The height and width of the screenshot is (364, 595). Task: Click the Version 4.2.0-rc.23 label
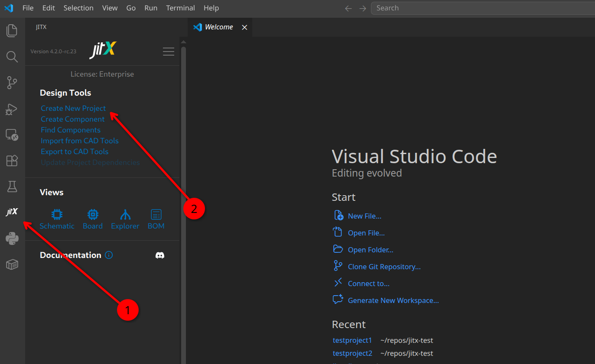53,52
